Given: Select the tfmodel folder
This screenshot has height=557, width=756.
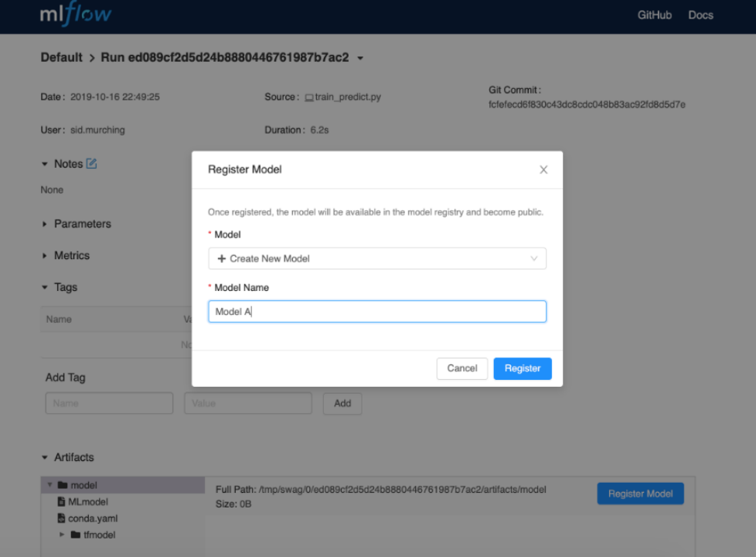Looking at the screenshot, I should point(99,535).
